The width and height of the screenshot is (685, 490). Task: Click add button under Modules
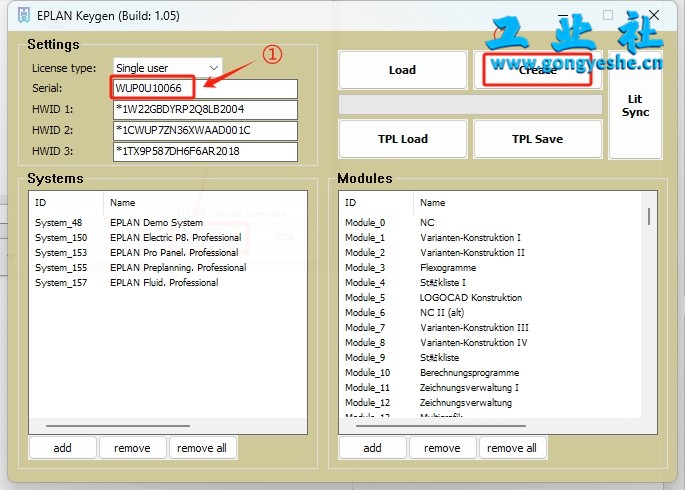coord(373,448)
